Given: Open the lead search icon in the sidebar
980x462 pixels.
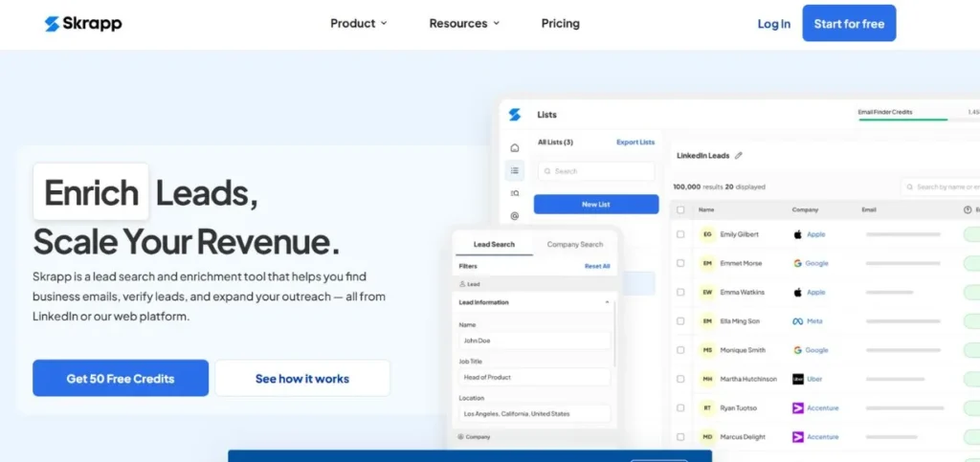Looking at the screenshot, I should (x=515, y=193).
